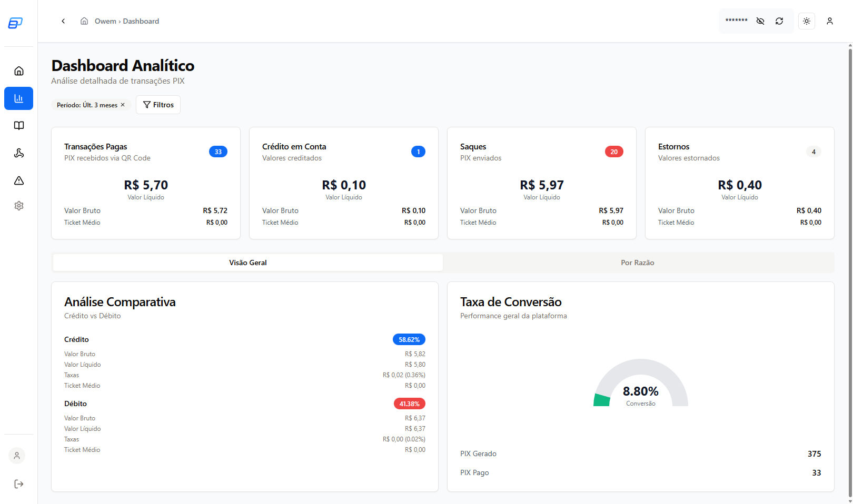The image size is (853, 504).
Task: Show the hidden balance with the eye toggle
Action: point(760,21)
